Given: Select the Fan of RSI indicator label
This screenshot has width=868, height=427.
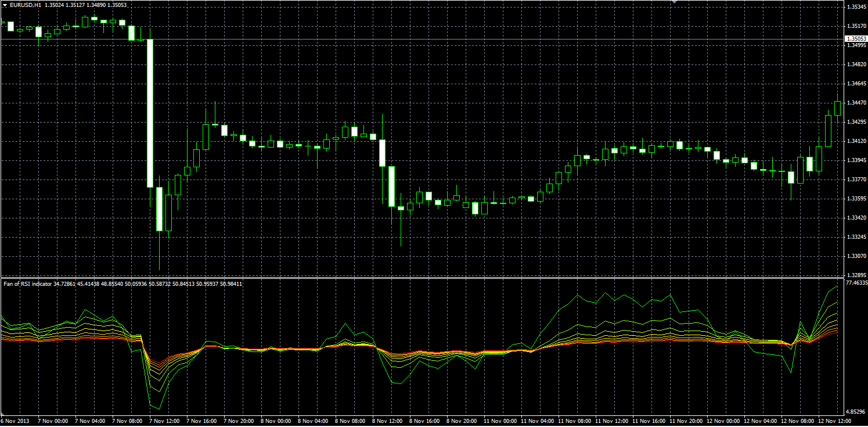Looking at the screenshot, I should point(27,284).
